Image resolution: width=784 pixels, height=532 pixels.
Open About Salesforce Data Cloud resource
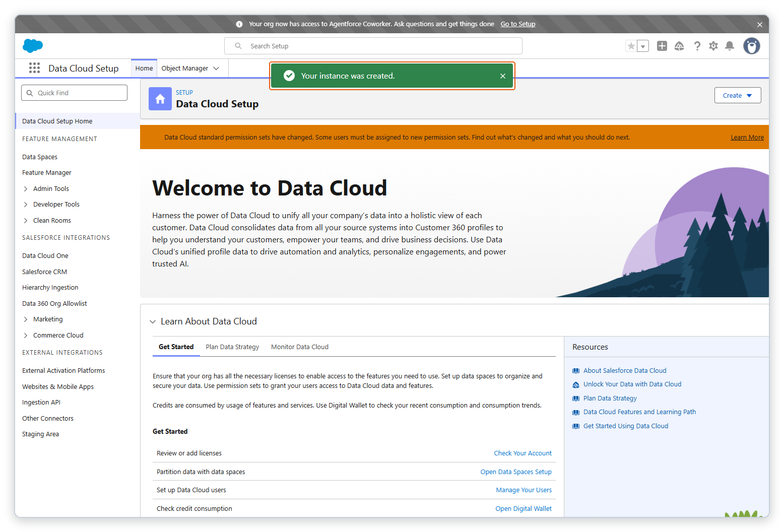point(625,370)
